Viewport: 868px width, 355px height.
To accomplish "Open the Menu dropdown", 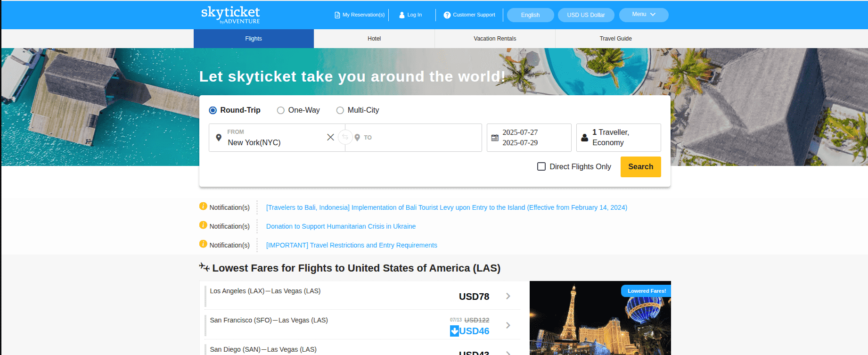I will pos(643,15).
